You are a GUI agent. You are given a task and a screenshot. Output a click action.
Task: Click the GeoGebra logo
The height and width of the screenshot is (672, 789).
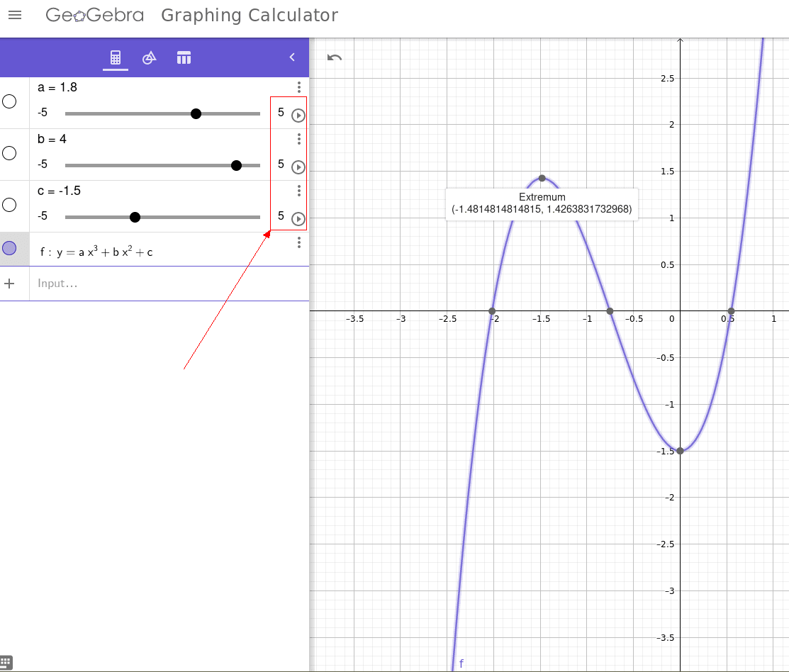point(94,15)
